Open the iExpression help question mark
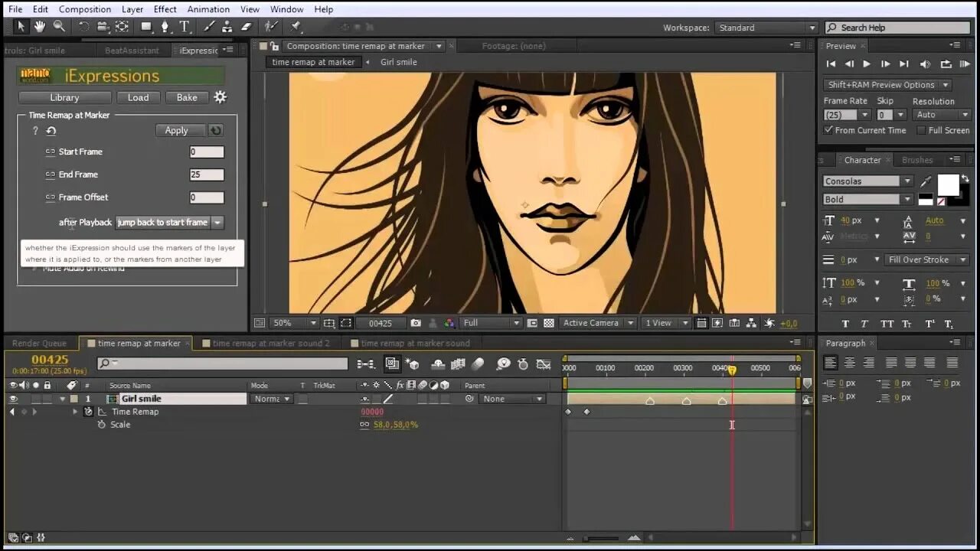Viewport: 980px width, 551px height. coord(35,131)
